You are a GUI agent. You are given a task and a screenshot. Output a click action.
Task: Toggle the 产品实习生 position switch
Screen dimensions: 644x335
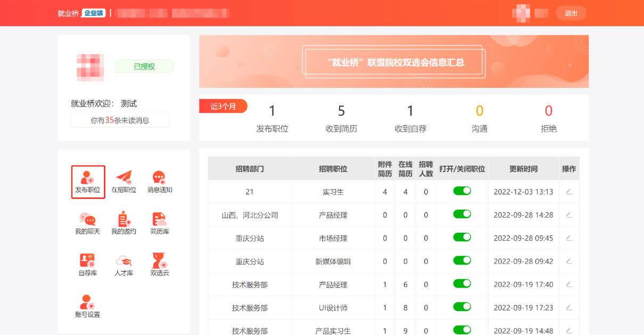point(462,330)
